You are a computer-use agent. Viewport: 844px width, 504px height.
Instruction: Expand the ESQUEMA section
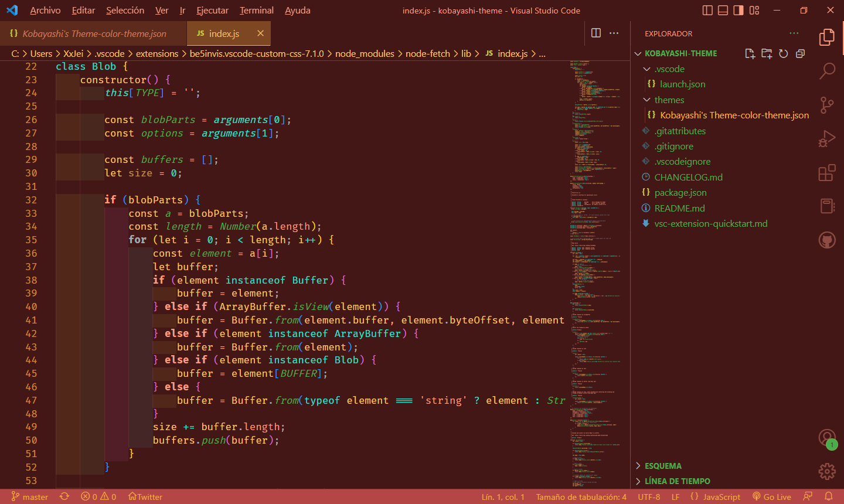point(661,465)
